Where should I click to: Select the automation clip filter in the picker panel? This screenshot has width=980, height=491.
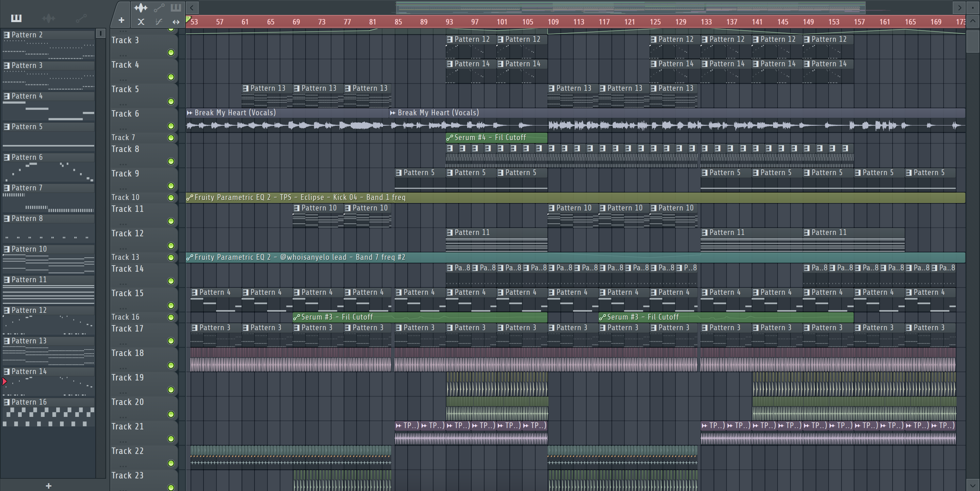click(81, 18)
